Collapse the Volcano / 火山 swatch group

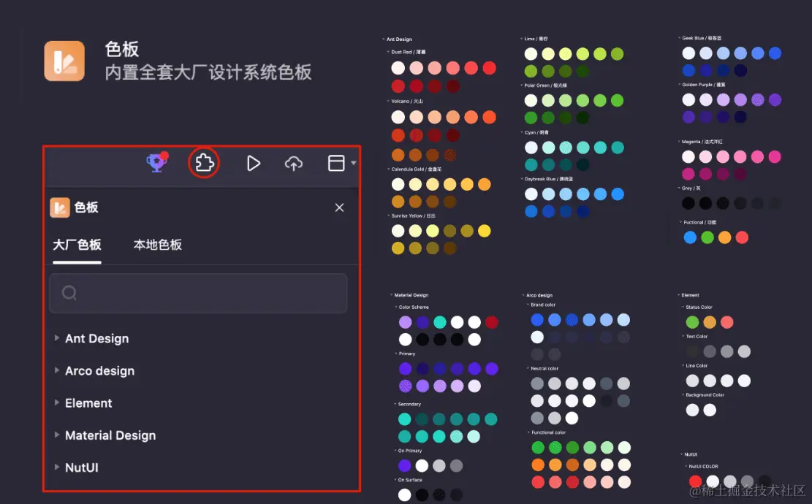tap(388, 101)
